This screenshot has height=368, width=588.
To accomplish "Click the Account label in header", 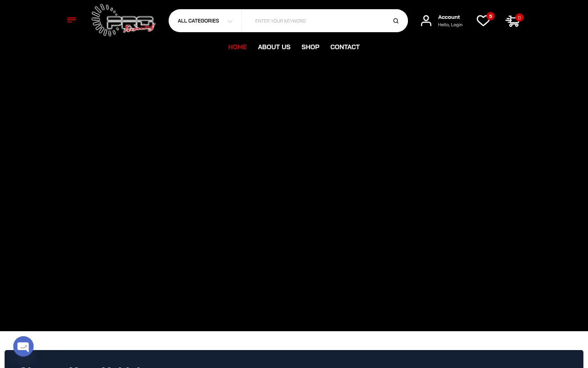I will coord(449,17).
